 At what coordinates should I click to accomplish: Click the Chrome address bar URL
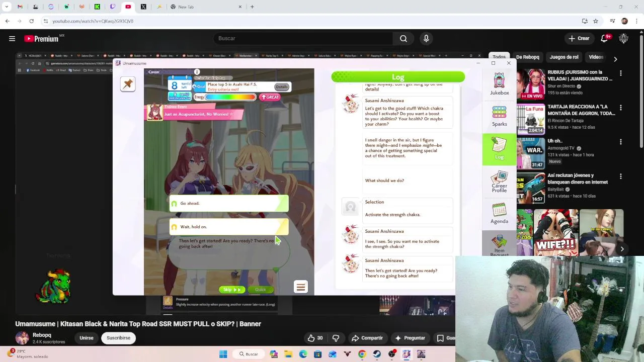[93, 21]
